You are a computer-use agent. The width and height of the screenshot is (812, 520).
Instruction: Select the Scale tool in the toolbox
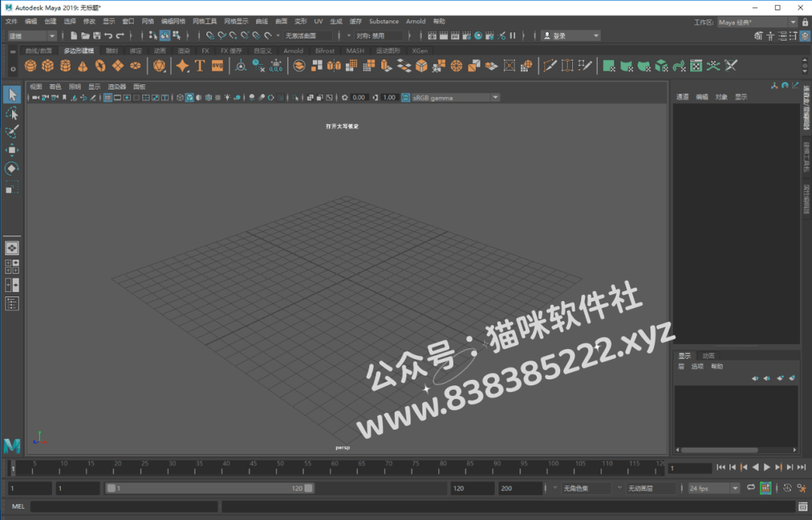[x=12, y=187]
